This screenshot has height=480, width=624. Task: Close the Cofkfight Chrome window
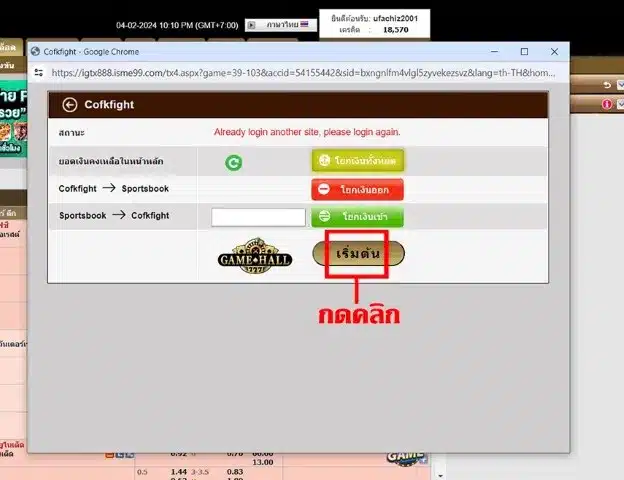[x=554, y=52]
